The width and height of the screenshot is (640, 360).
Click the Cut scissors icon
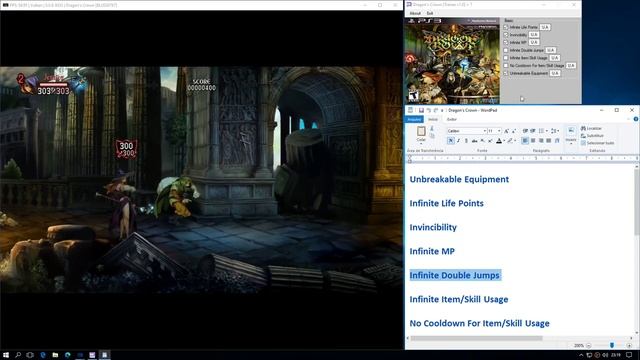click(x=432, y=129)
